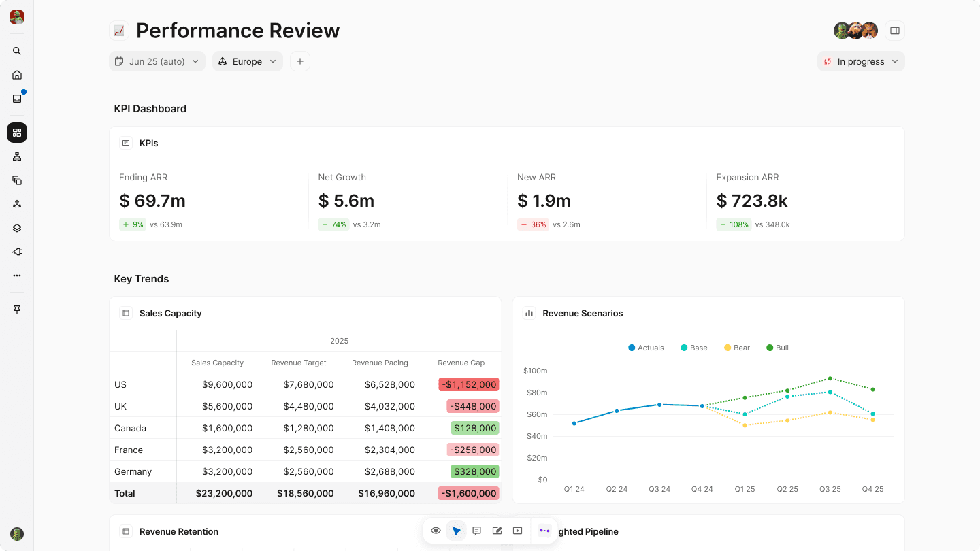Add a new filter with plus button
The height and width of the screenshot is (551, 980).
click(300, 61)
